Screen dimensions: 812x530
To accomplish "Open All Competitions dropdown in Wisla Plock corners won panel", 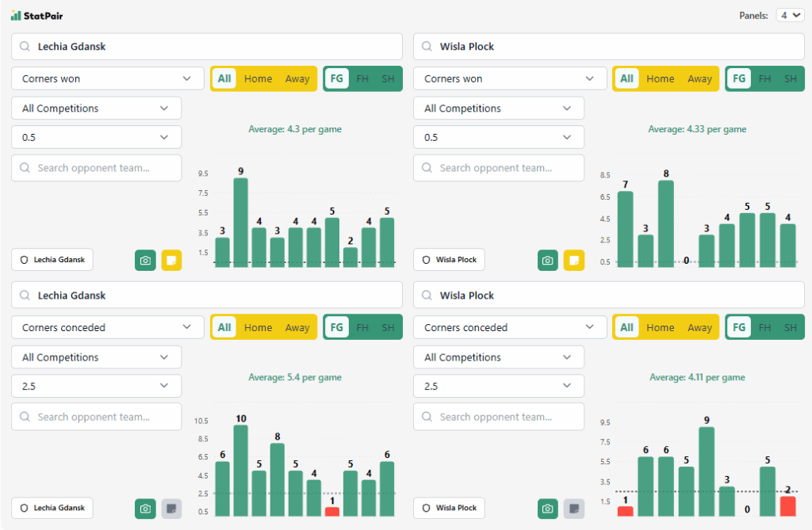I will [498, 109].
